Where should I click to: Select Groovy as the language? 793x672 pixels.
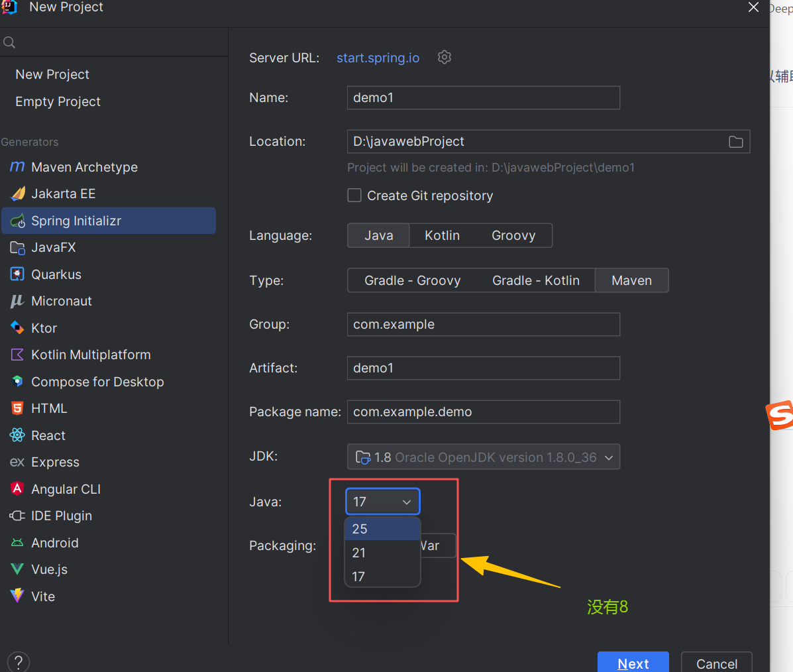tap(513, 236)
